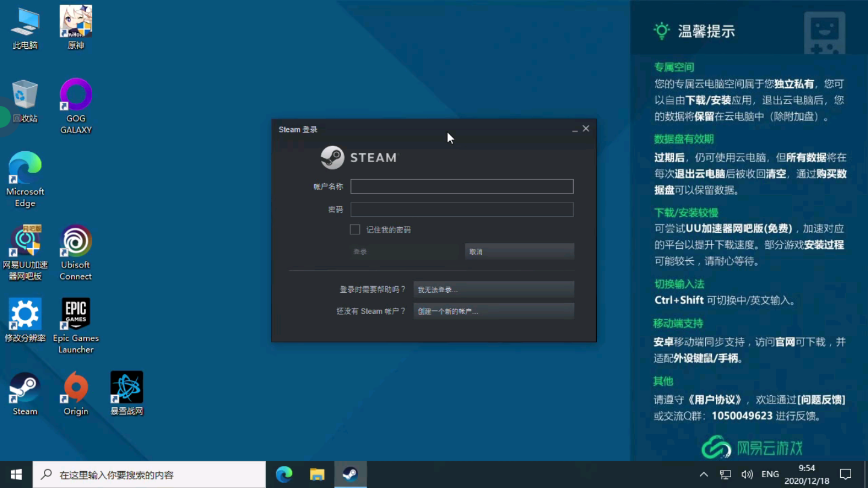Screen dimensions: 868x488
Task: Minimize the Steam 登录 window
Action: (574, 129)
